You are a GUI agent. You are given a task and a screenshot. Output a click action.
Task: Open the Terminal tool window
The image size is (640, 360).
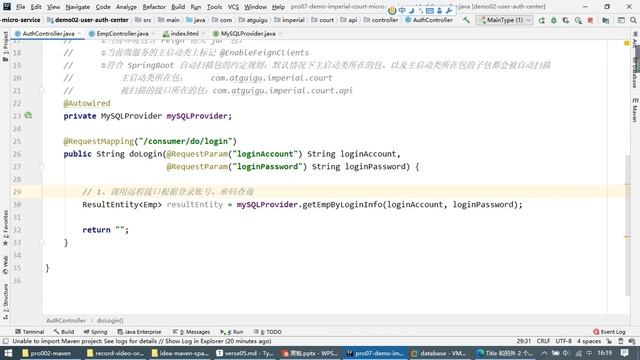click(x=29, y=332)
